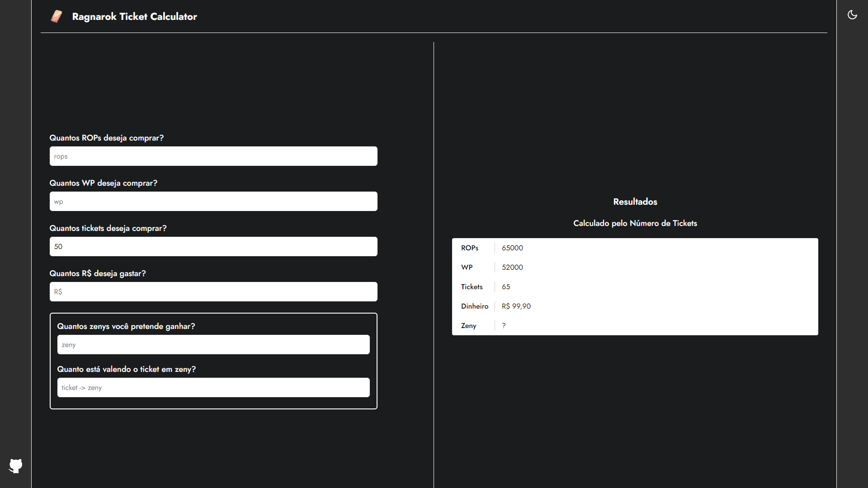Focus the ticket to zeny price field

pyautogui.click(x=213, y=388)
